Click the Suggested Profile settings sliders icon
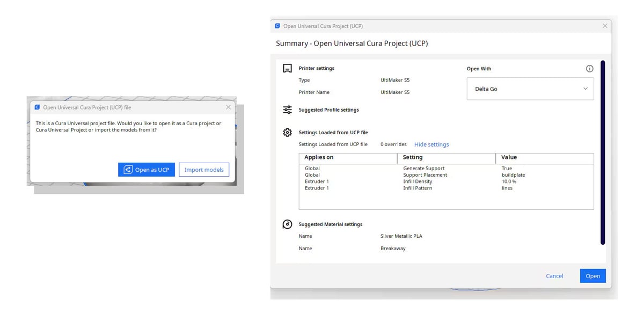The image size is (644, 313). coord(287,110)
